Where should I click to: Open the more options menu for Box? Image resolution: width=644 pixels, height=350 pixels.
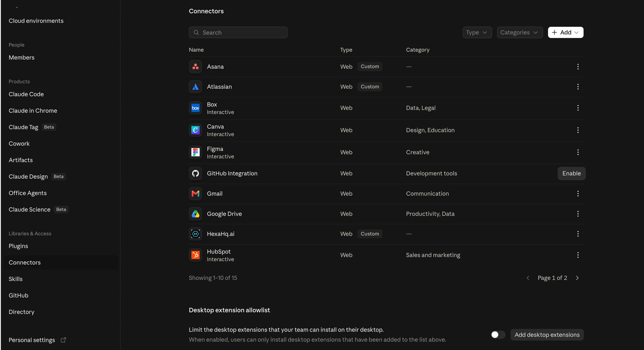[578, 108]
